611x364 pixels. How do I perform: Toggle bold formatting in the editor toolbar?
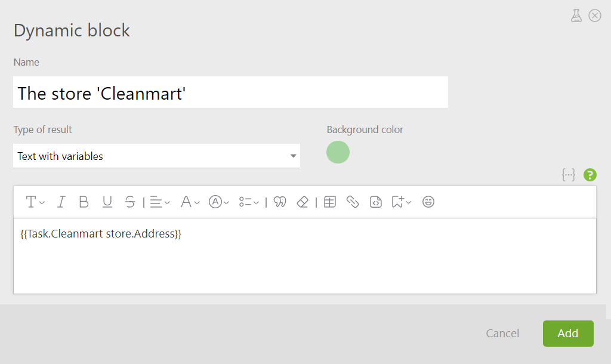pos(84,202)
